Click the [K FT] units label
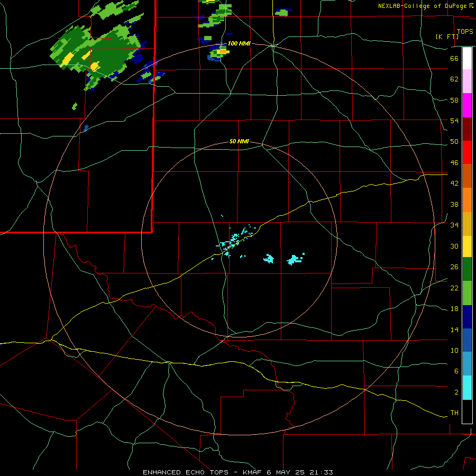Image resolution: width=476 pixels, height=476 pixels. 447,36
